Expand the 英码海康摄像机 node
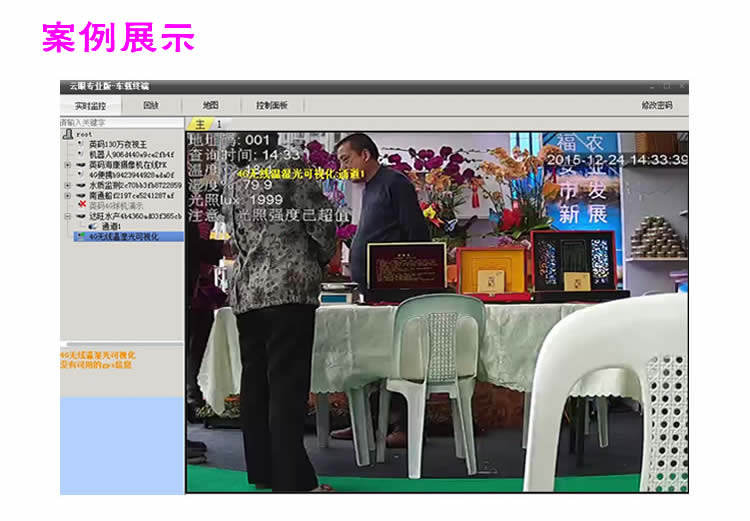The image size is (750, 521). (x=67, y=165)
